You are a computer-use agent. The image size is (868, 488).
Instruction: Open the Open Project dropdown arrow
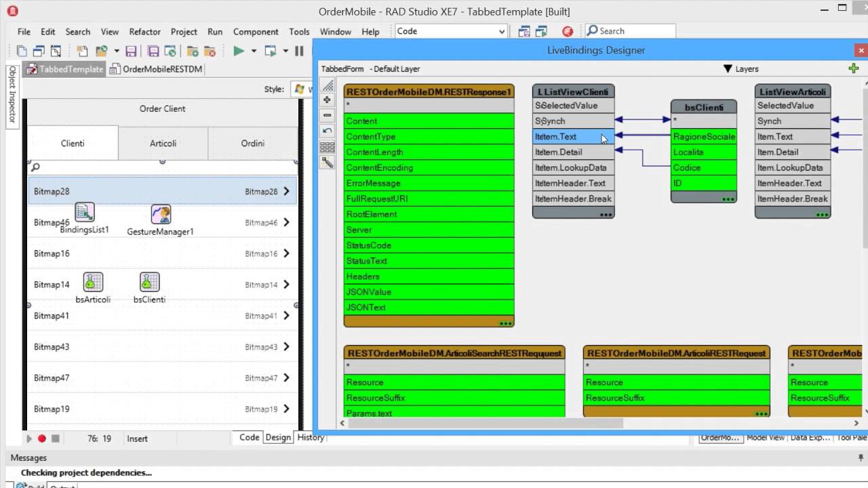coord(117,51)
